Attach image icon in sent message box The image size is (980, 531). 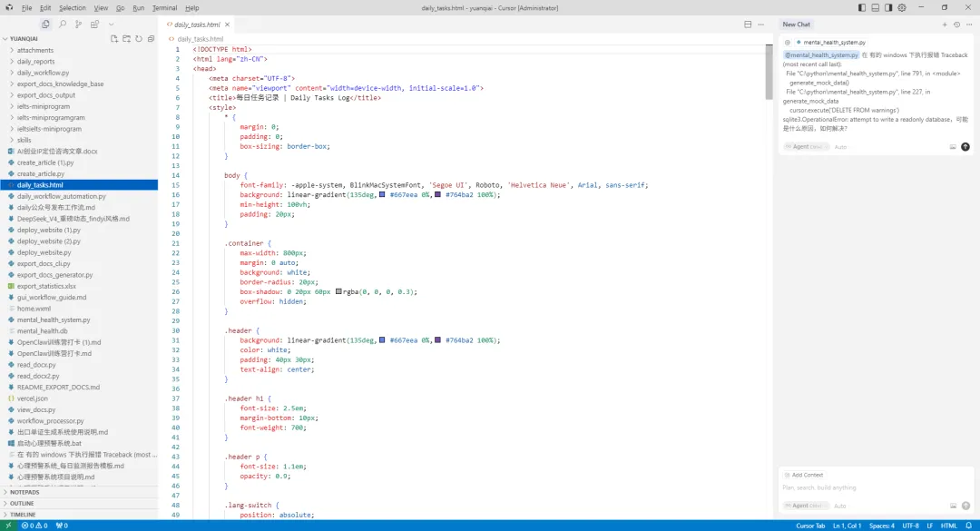coord(953,147)
